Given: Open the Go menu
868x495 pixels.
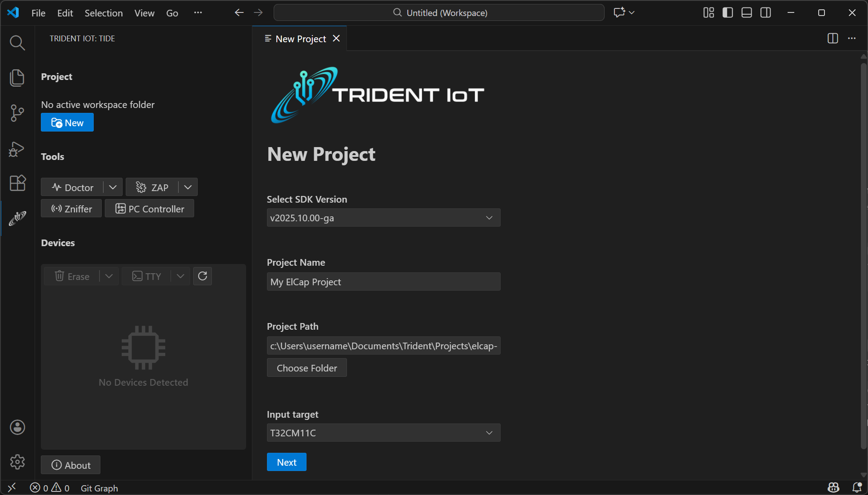Looking at the screenshot, I should (172, 13).
